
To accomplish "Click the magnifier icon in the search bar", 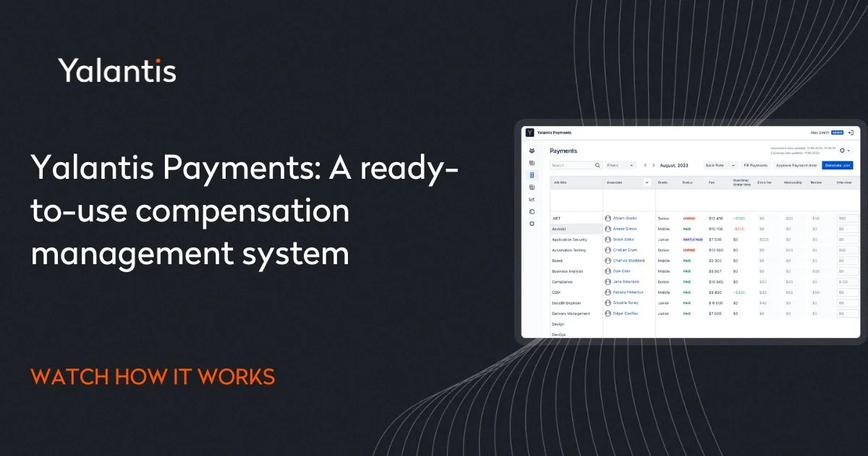I will [x=597, y=165].
